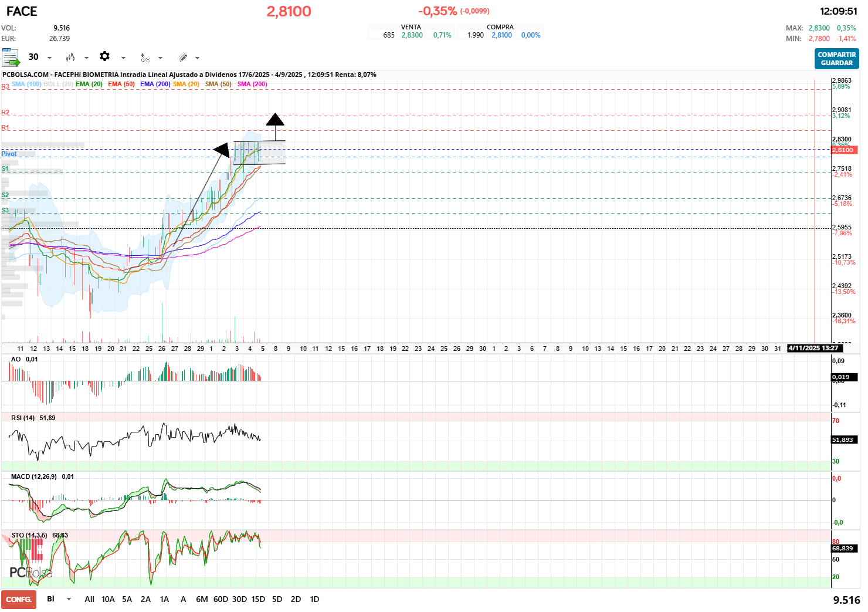Image resolution: width=868 pixels, height=612 pixels.
Task: Open the candlestick chart type icon
Action: tap(70, 58)
